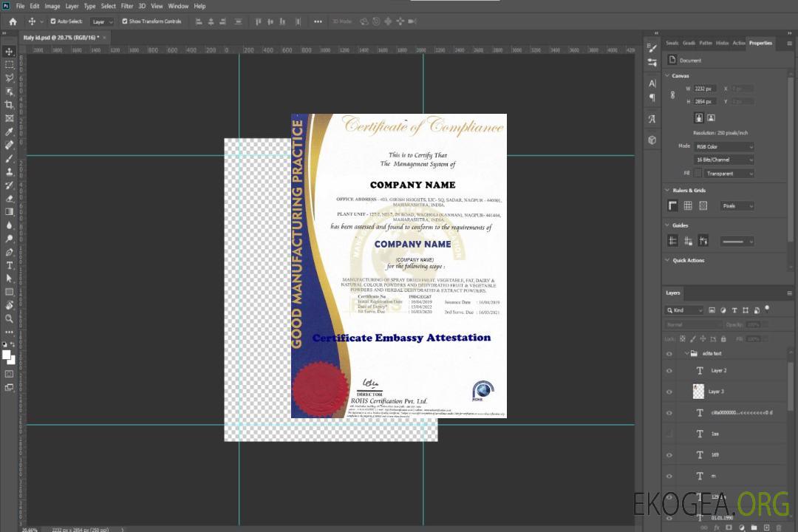
Task: Open the Glyphs panel icon
Action: point(652,119)
